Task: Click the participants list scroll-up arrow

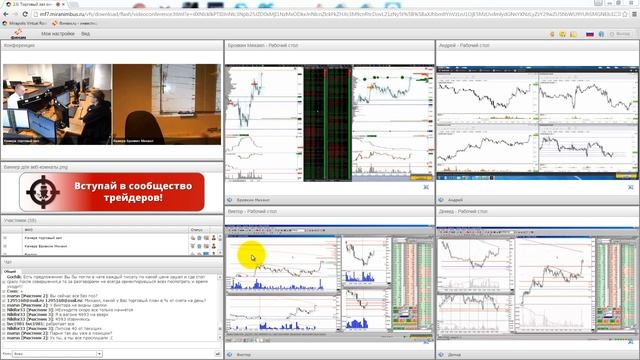Action: pyautogui.click(x=221, y=237)
